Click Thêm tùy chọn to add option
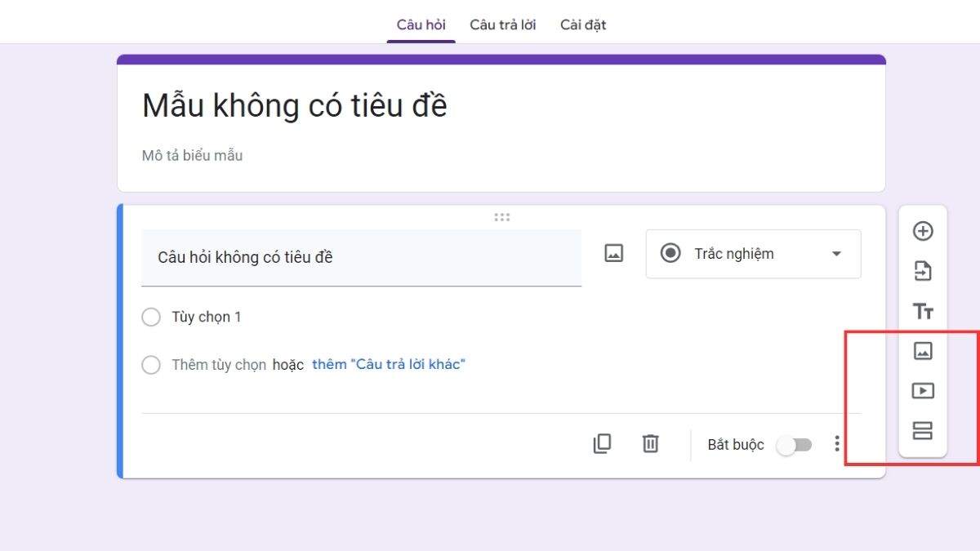The image size is (980, 551). (219, 365)
